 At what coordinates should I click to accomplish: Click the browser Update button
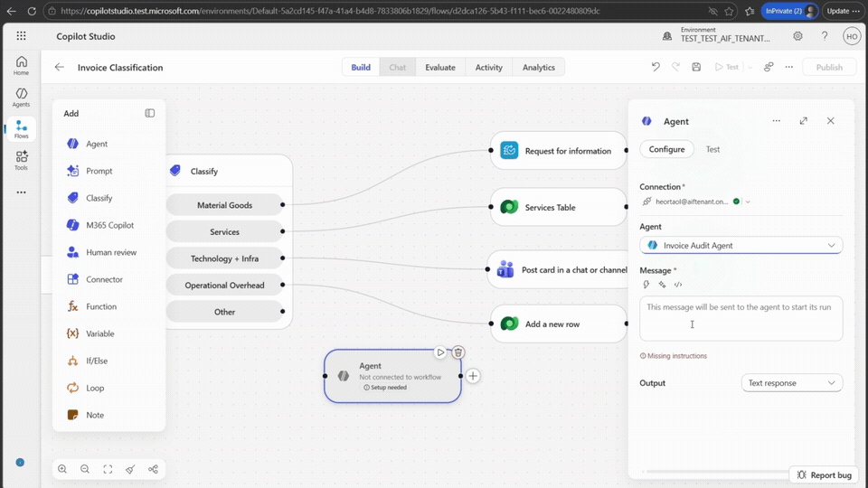(843, 11)
